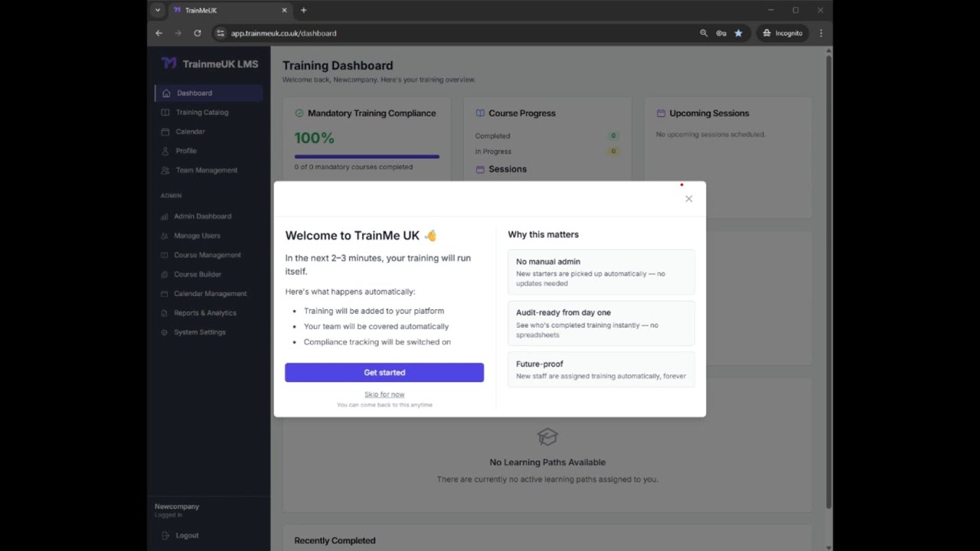The width and height of the screenshot is (980, 551).
Task: Click the page vertical scrollbar
Action: coord(828,282)
